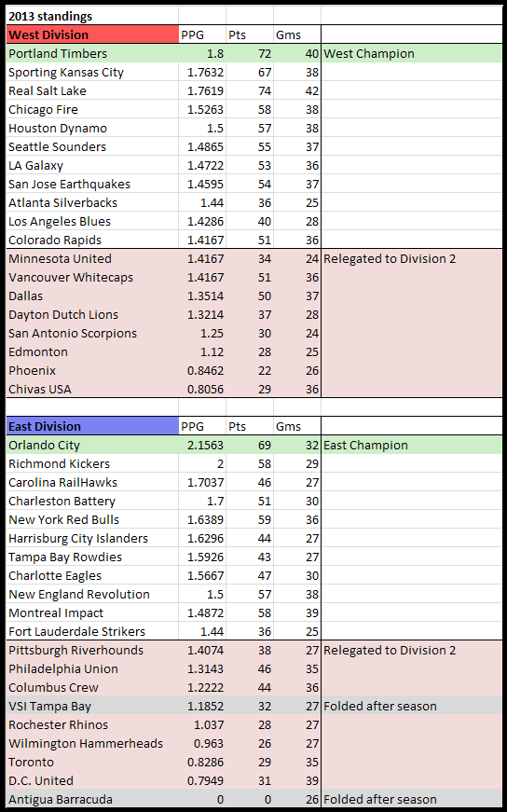This screenshot has height=812, width=507.
Task: Click the Harrisburg City Islanders cell
Action: click(x=92, y=538)
